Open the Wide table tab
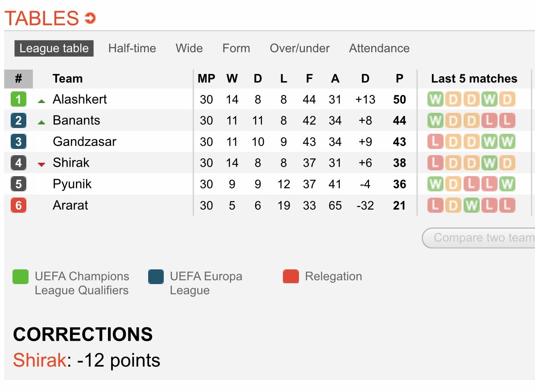535x392 pixels. 189,48
